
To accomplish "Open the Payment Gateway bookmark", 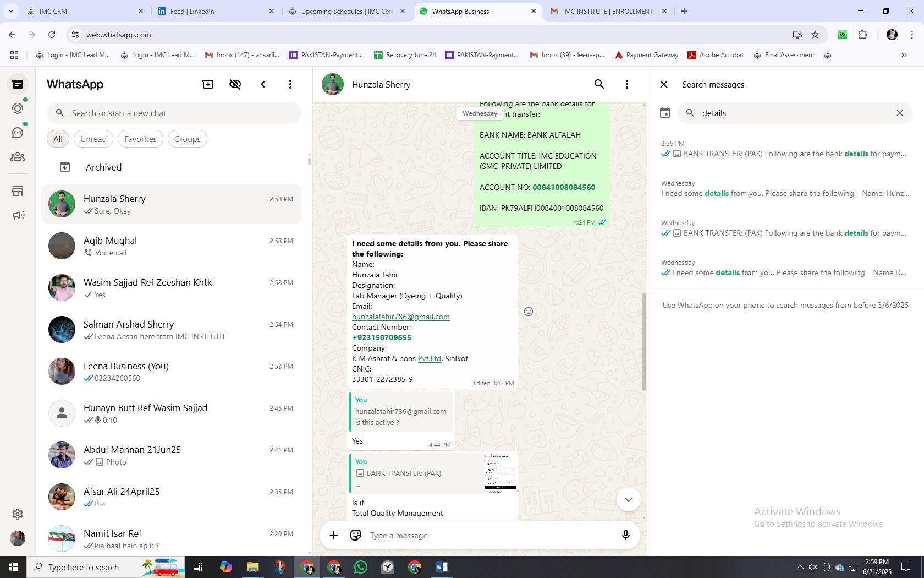I will [647, 55].
